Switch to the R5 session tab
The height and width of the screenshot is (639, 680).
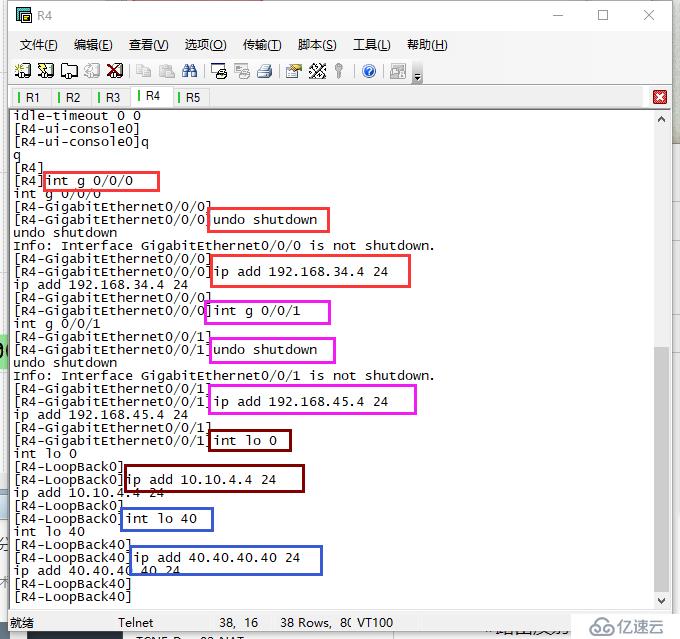191,97
